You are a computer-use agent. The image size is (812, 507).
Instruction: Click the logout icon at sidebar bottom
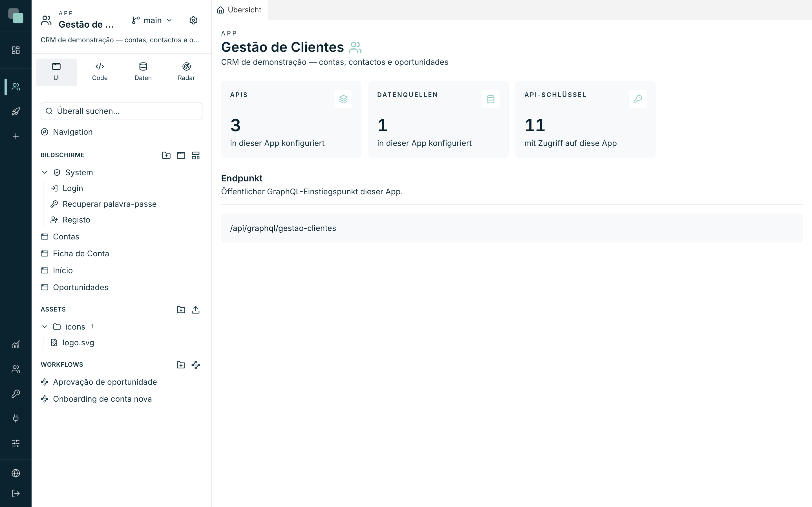tap(16, 493)
